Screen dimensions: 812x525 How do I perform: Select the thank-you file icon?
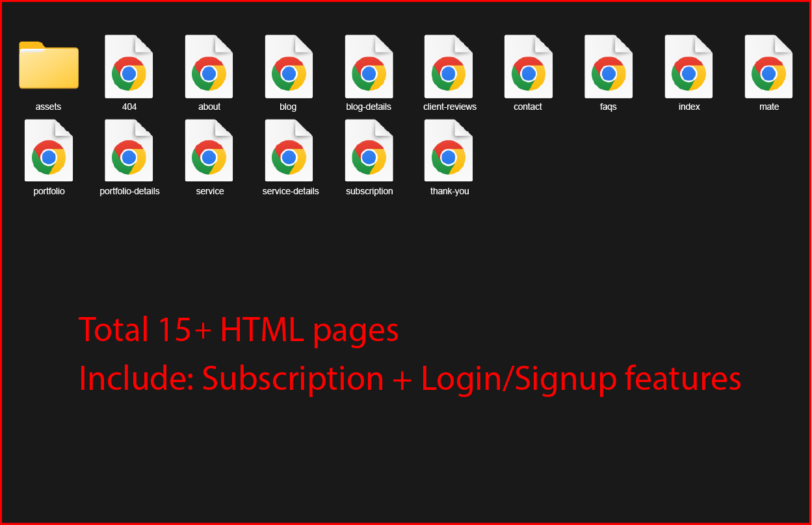pos(449,150)
